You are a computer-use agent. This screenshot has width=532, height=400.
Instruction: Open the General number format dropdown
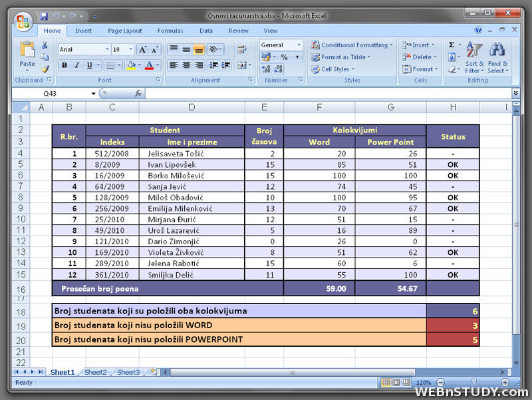299,45
